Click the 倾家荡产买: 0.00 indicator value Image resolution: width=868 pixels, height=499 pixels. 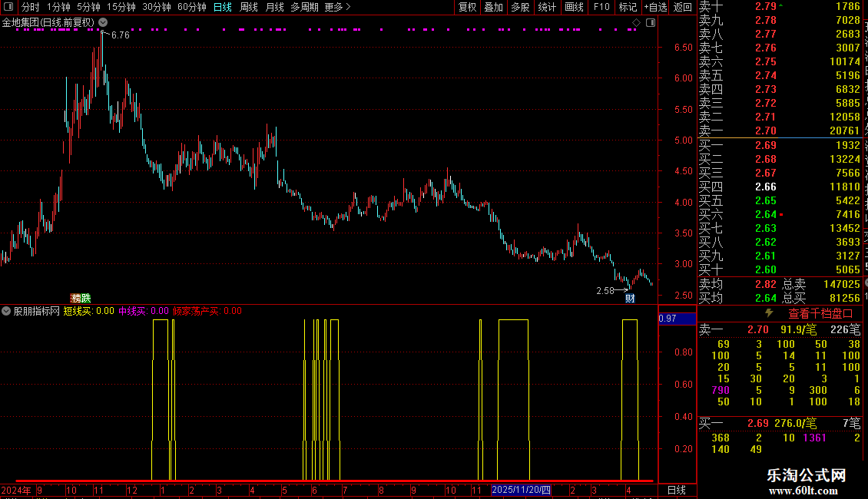point(207,311)
